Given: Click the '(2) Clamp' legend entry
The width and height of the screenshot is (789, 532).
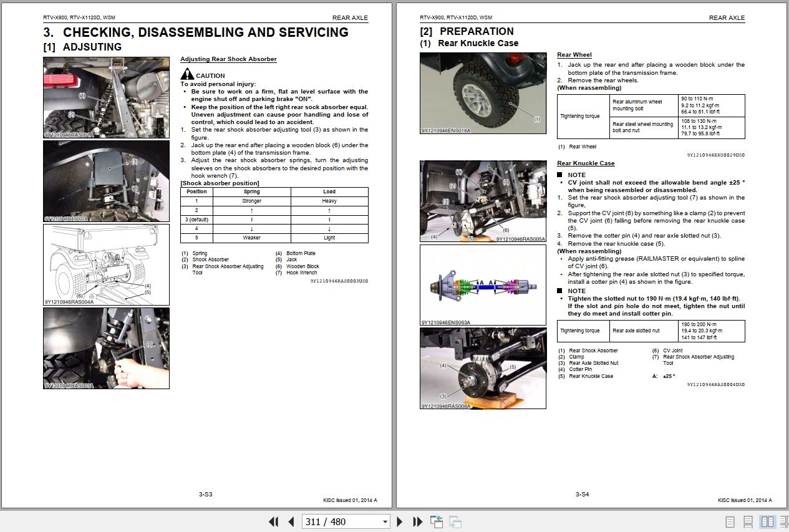Looking at the screenshot, I should pyautogui.click(x=571, y=357).
